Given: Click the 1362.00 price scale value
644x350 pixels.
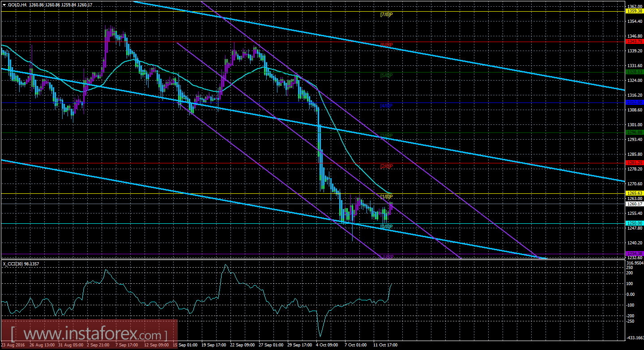Looking at the screenshot, I should (x=634, y=6).
